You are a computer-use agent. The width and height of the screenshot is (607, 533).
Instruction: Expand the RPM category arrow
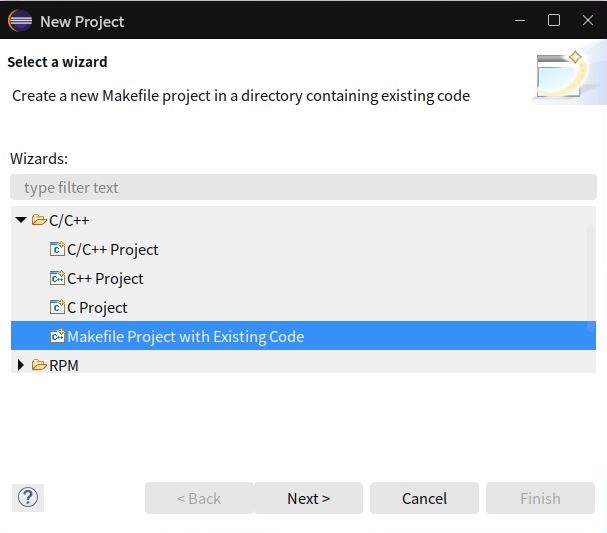21,365
